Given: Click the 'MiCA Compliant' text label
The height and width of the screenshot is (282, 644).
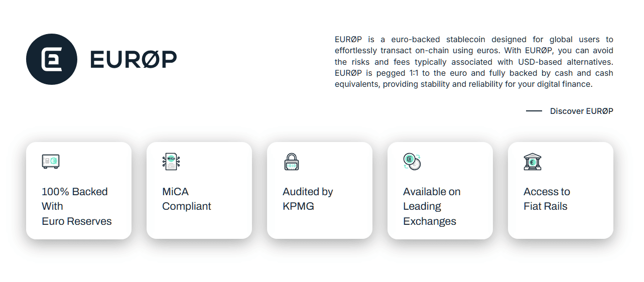Looking at the screenshot, I should 187,199.
